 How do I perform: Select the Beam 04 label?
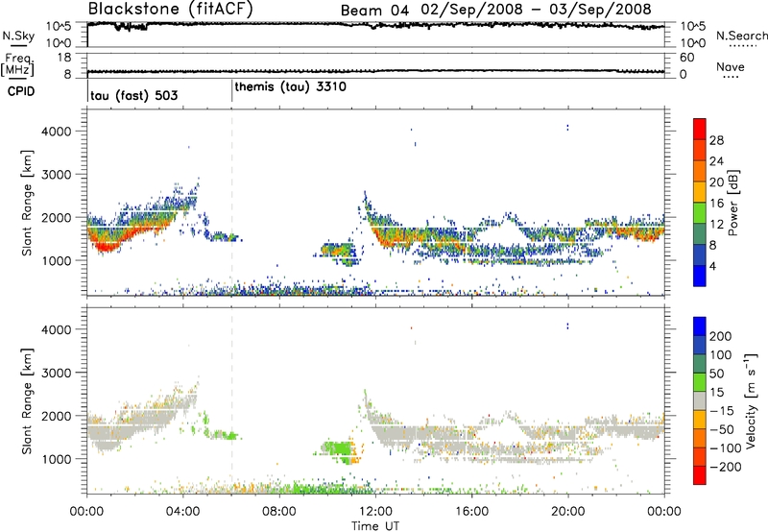tap(374, 11)
